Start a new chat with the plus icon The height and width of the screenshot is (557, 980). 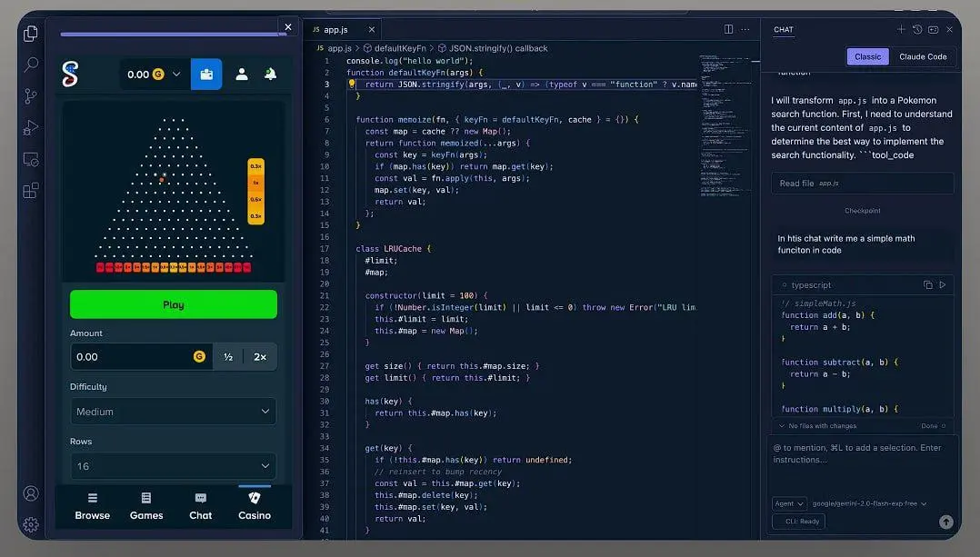coord(901,29)
